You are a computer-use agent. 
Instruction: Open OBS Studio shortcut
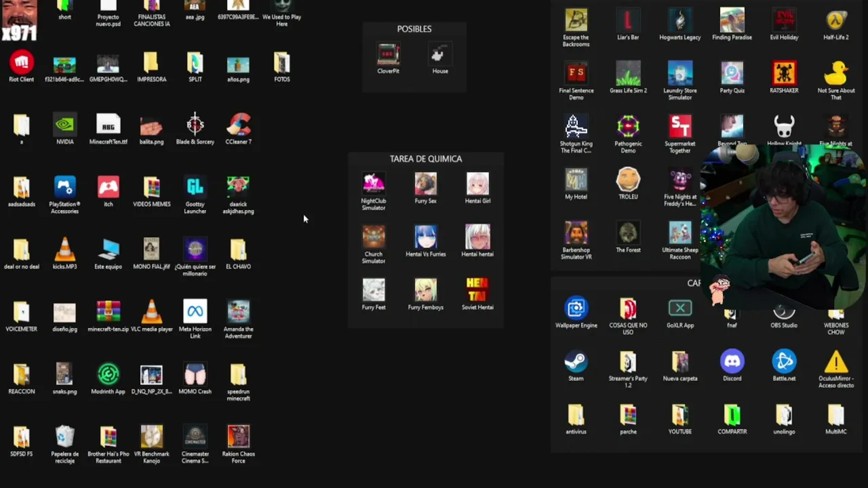tap(784, 313)
